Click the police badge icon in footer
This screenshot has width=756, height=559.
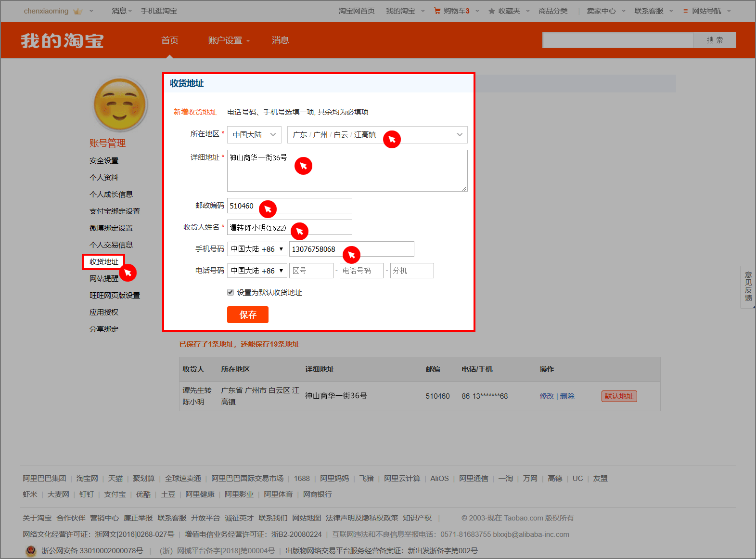[31, 551]
